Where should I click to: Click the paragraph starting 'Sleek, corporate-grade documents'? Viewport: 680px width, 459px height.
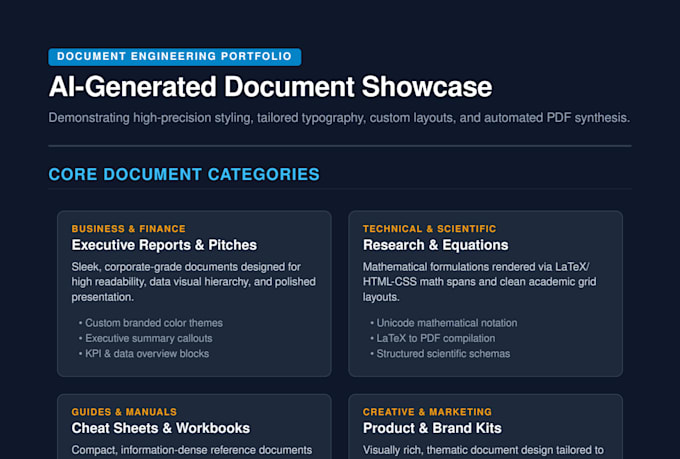pos(194,282)
